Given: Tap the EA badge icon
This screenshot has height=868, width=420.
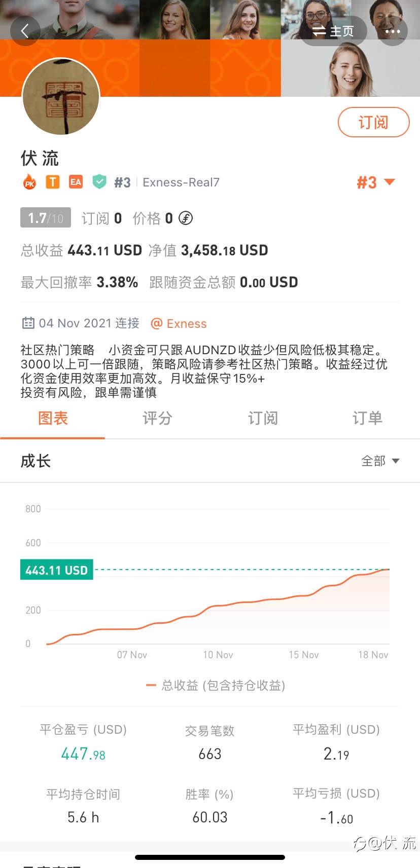Looking at the screenshot, I should click(x=76, y=182).
